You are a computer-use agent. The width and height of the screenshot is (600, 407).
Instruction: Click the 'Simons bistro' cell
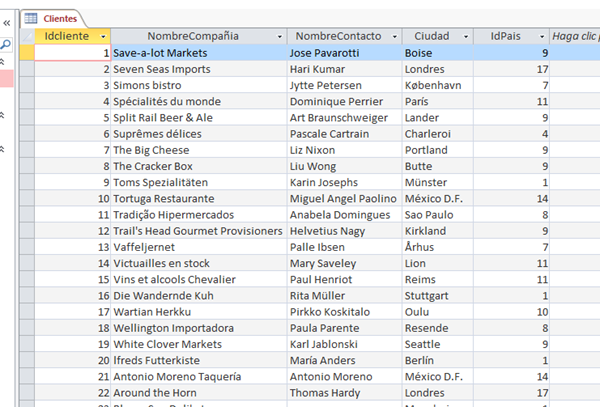pyautogui.click(x=199, y=85)
